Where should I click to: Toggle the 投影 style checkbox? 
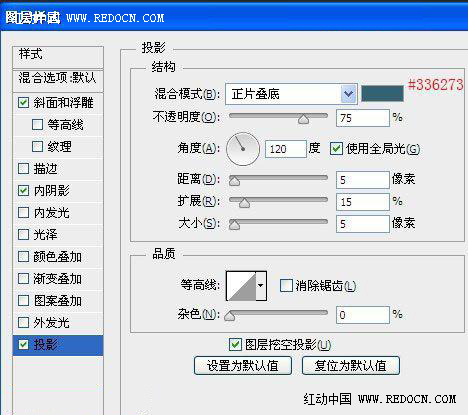tap(23, 345)
